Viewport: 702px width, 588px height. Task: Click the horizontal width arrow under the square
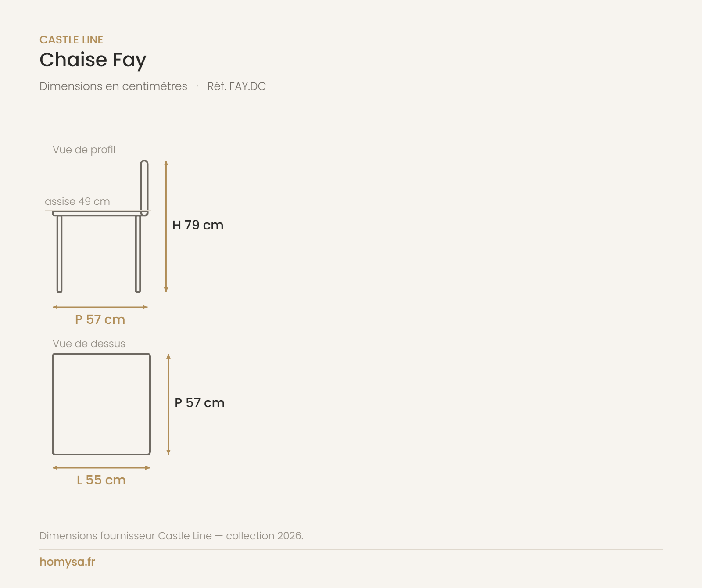(101, 468)
